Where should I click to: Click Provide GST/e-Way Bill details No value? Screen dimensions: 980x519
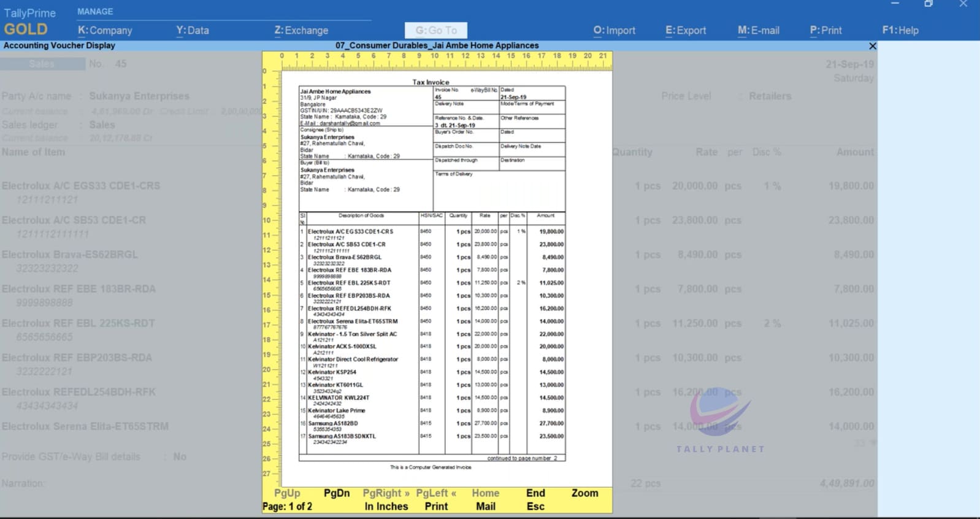click(x=180, y=457)
